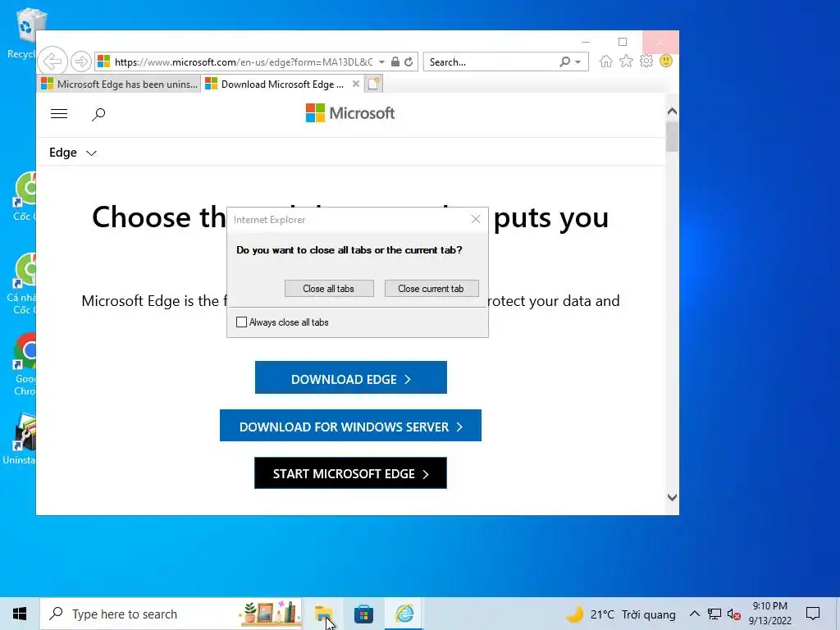Open Favorites star icon
The width and height of the screenshot is (840, 630).
626,61
